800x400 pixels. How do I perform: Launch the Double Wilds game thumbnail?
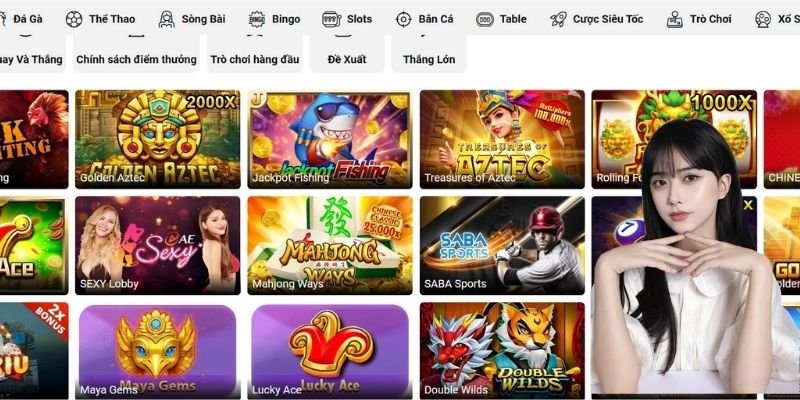tap(502, 351)
